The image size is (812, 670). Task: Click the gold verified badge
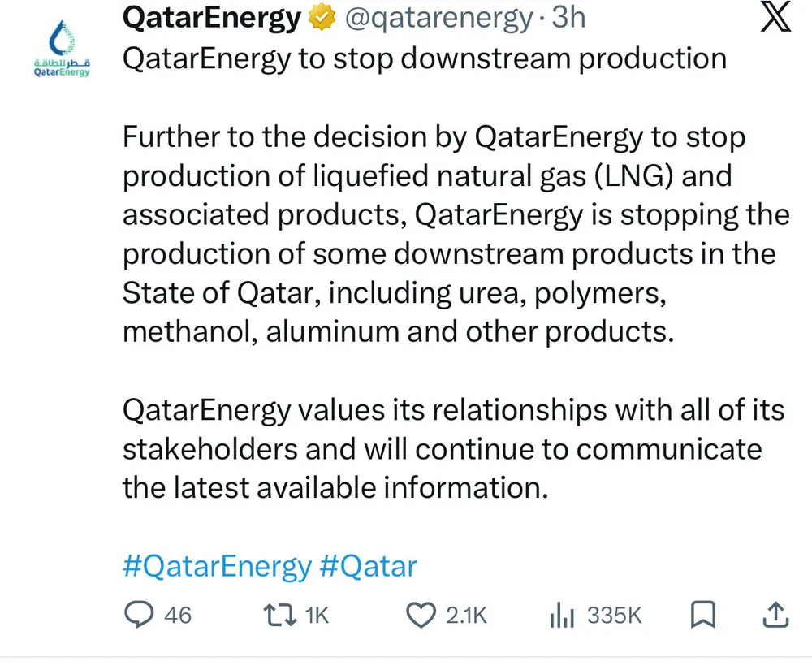(x=323, y=18)
